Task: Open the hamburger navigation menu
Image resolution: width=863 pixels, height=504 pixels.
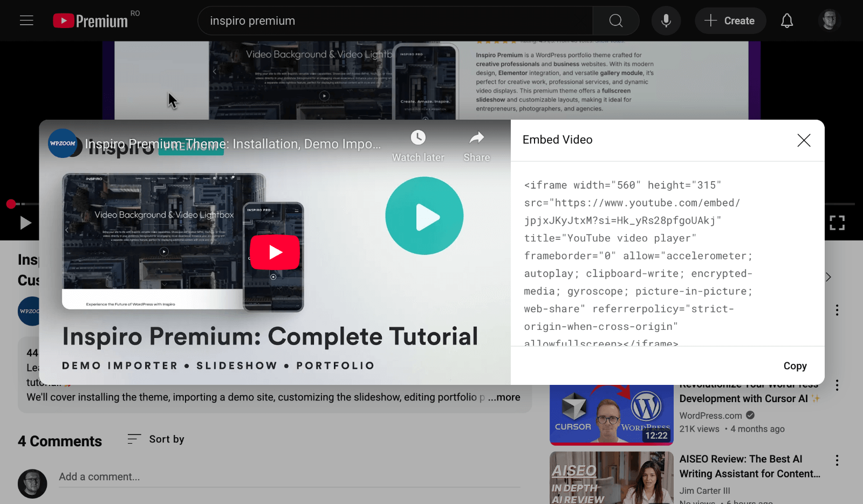Action: pyautogui.click(x=26, y=20)
